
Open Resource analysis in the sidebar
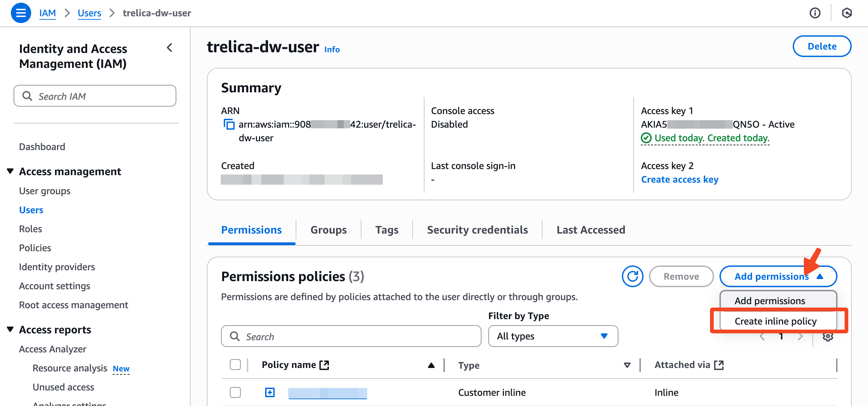pos(70,368)
